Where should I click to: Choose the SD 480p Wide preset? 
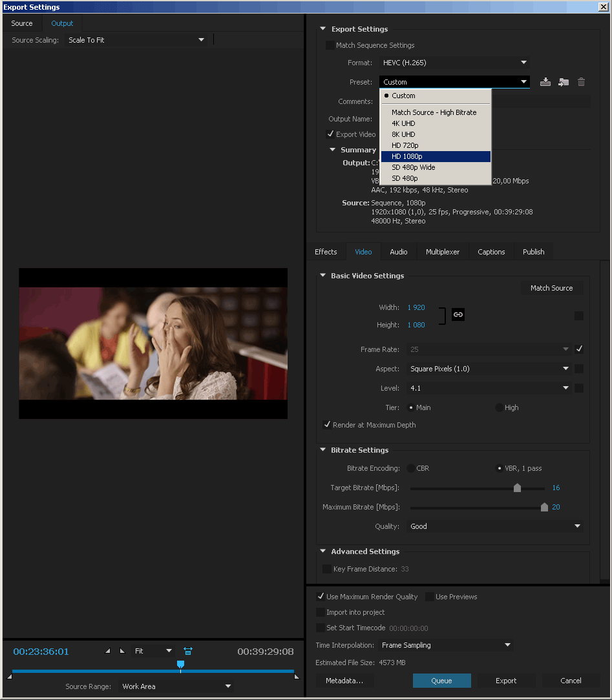pos(436,167)
